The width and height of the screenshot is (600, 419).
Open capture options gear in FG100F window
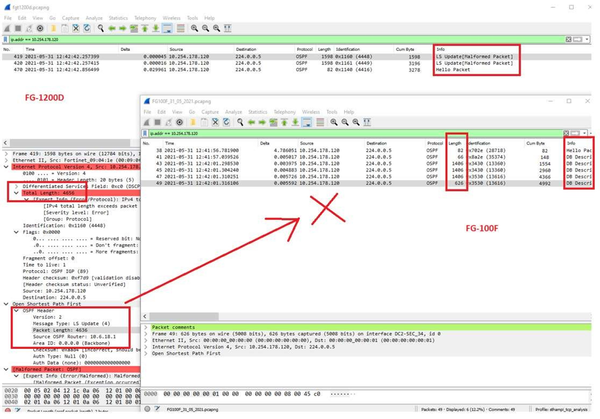179,122
